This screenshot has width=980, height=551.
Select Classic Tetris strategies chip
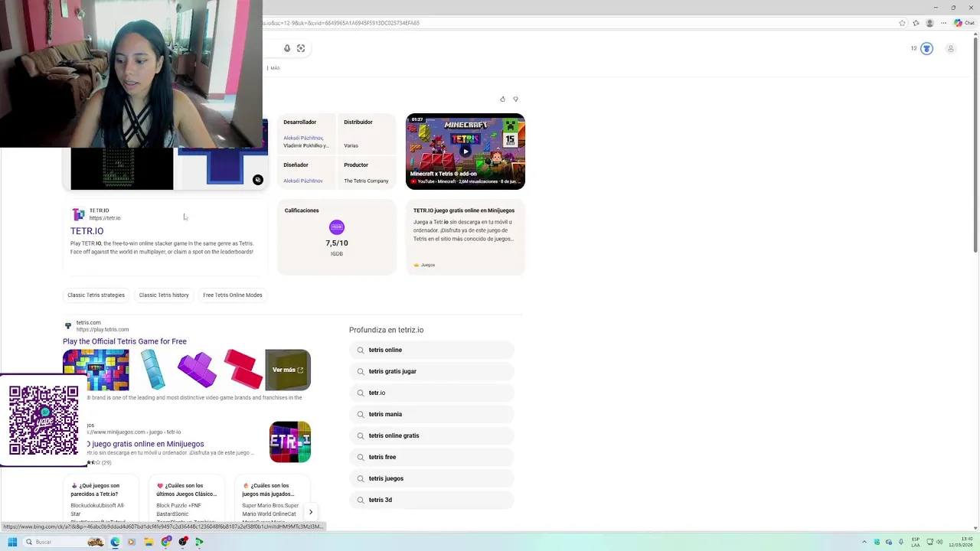point(96,295)
